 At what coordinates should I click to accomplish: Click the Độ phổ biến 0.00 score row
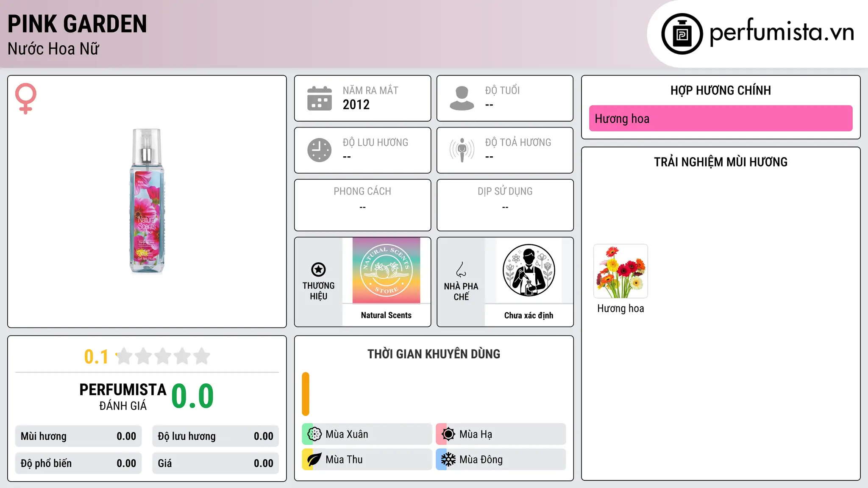click(78, 463)
